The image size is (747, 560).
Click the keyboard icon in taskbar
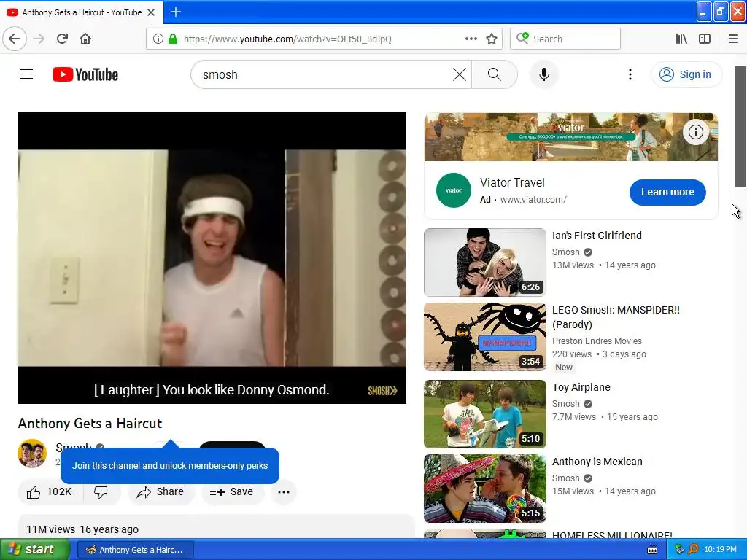[652, 550]
